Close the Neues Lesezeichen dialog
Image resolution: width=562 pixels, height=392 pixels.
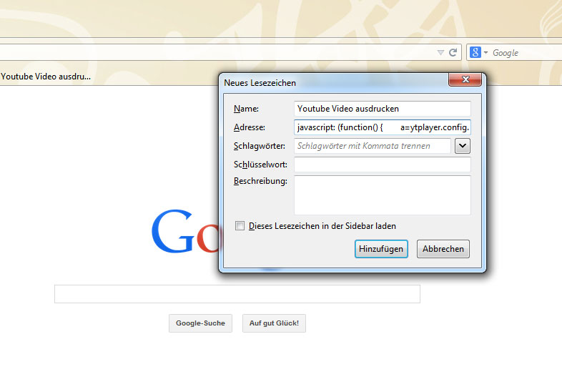click(465, 79)
